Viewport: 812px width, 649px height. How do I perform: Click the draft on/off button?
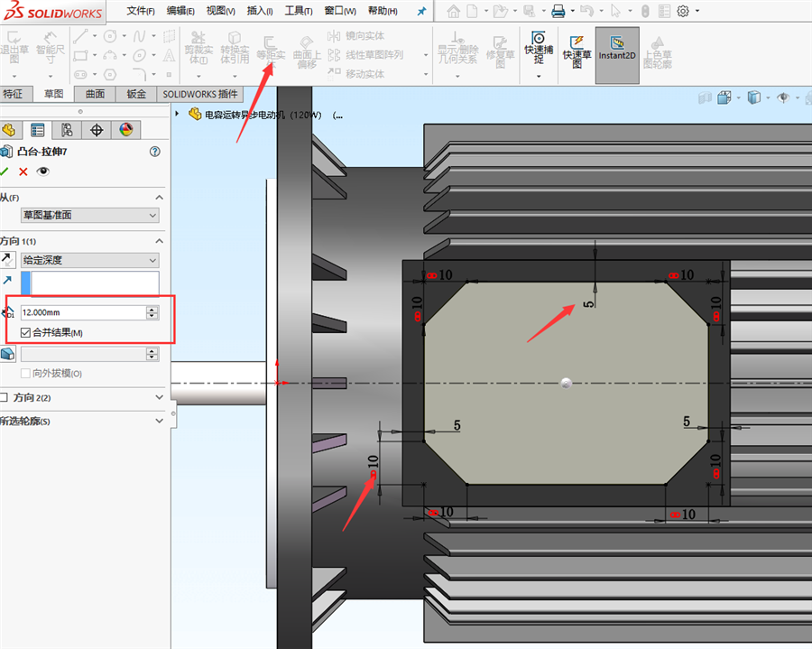pos(7,354)
